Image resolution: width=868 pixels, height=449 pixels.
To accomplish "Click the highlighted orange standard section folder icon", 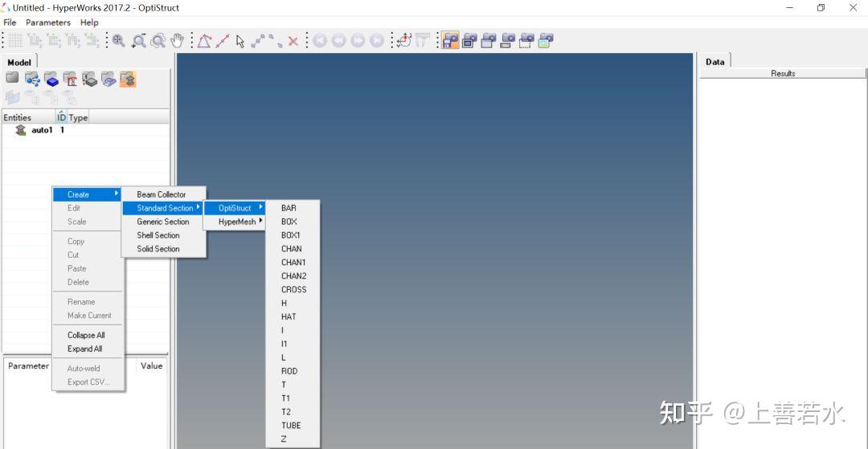I will click(x=128, y=79).
